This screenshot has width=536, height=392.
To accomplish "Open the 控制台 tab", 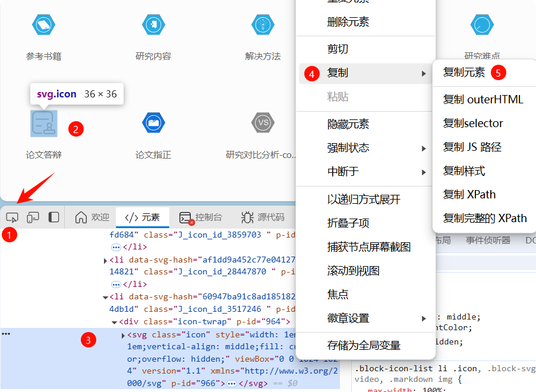I will (201, 217).
